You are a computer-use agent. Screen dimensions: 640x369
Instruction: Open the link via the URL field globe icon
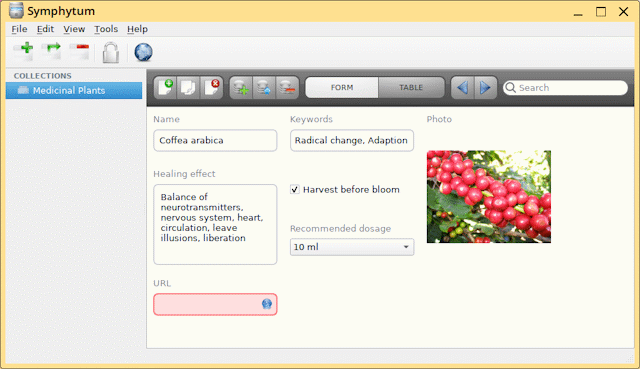[x=267, y=304]
